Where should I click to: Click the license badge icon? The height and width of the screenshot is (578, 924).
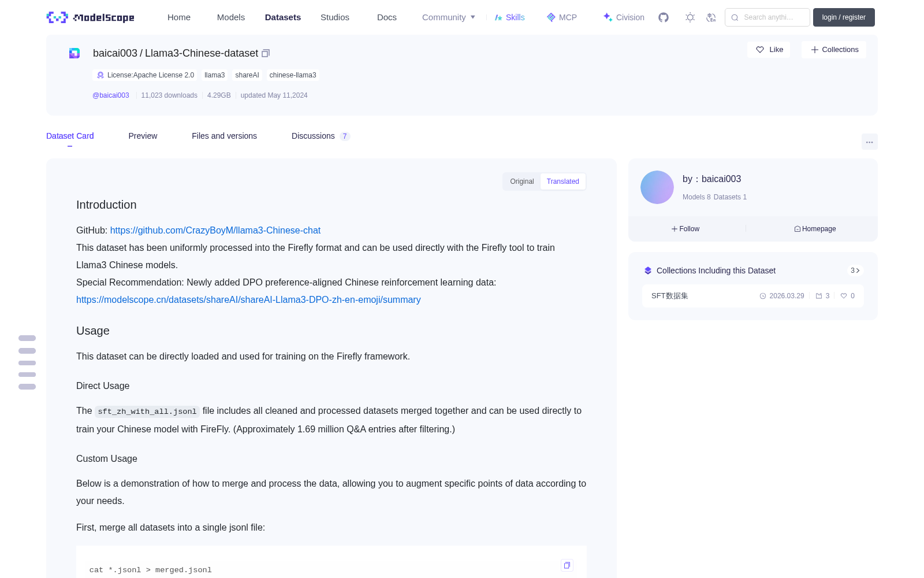[100, 75]
